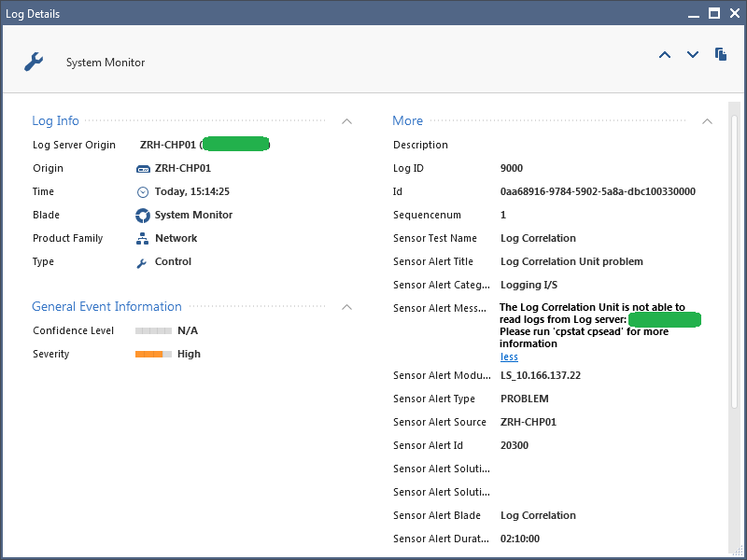Viewport: 747px width, 560px height.
Task: Click the System Monitor blade icon
Action: [143, 216]
